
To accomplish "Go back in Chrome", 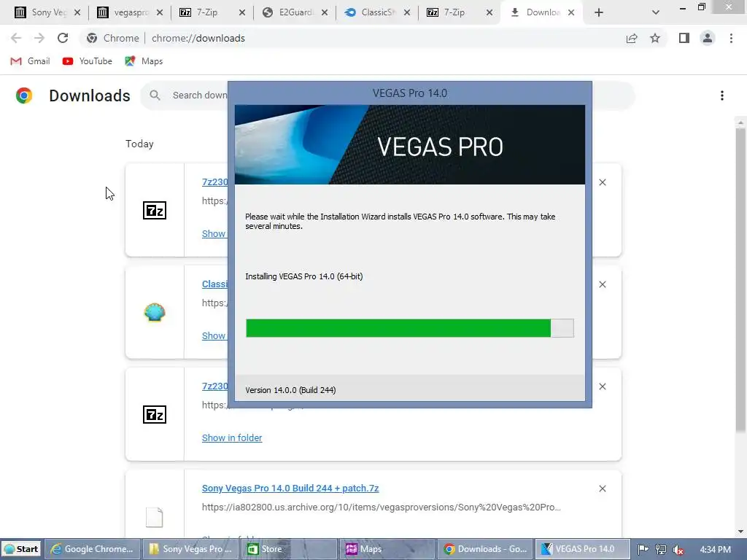I will pos(16,38).
